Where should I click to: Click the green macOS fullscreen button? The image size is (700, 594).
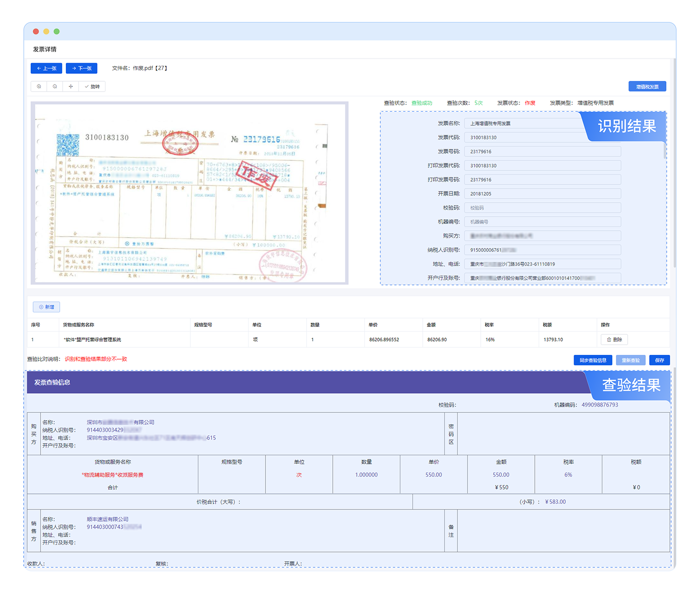pyautogui.click(x=56, y=31)
